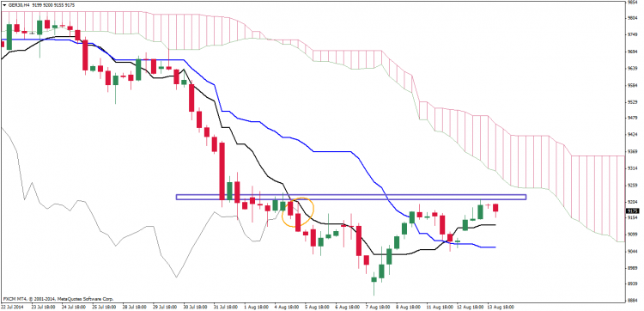
Task: Click the 8884 label on price scale
Action: click(632, 302)
